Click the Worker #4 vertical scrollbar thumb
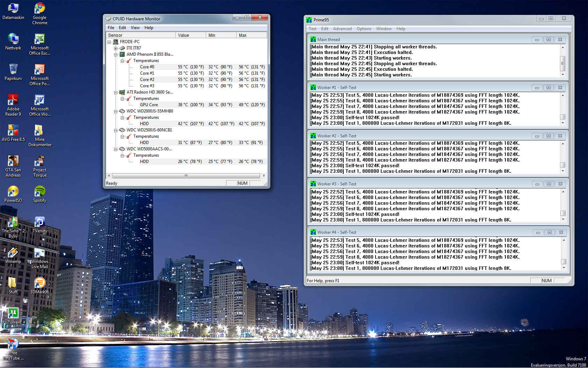This screenshot has width=588, height=368. click(563, 261)
